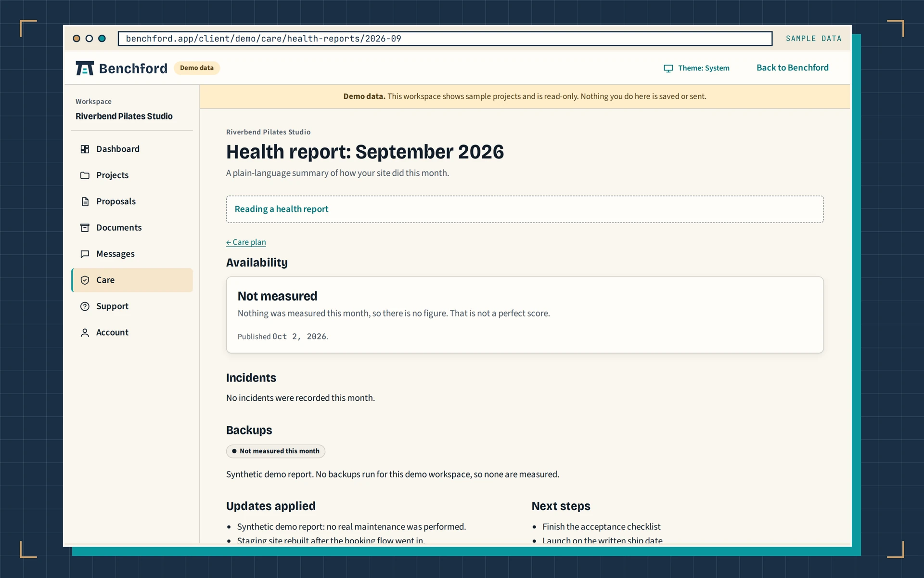
Task: Click the Care shield icon
Action: [85, 280]
